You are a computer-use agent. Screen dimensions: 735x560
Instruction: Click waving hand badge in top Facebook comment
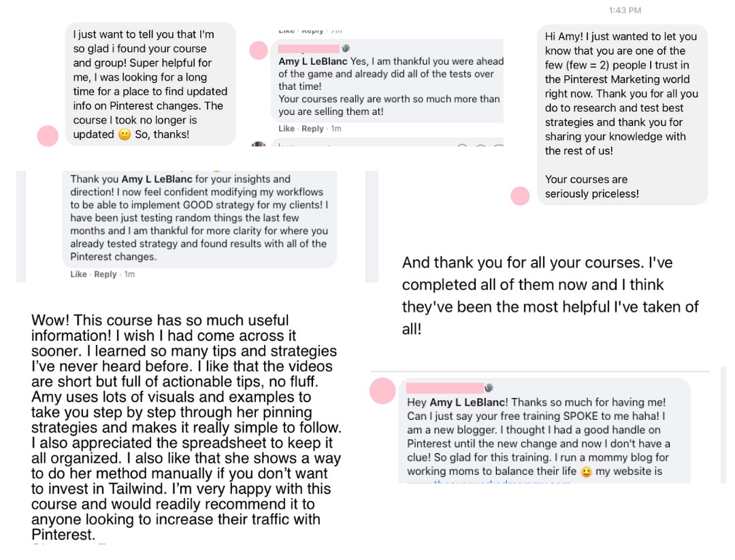click(346, 48)
